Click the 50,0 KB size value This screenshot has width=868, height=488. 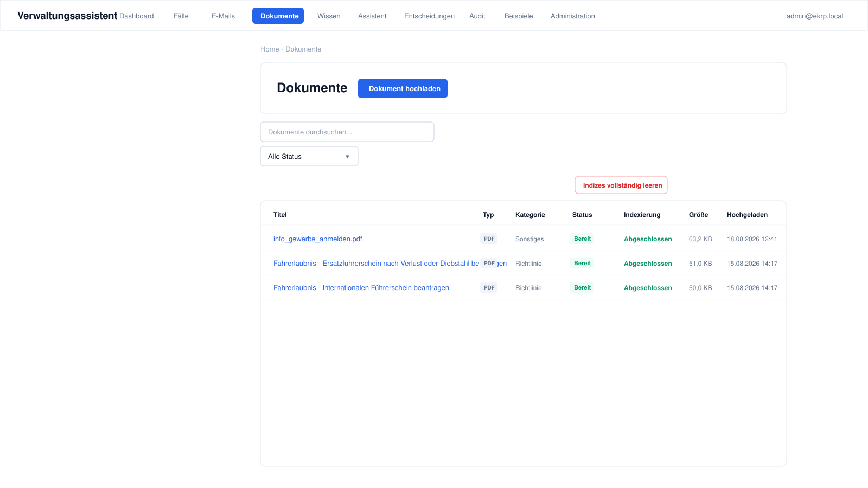pyautogui.click(x=700, y=288)
